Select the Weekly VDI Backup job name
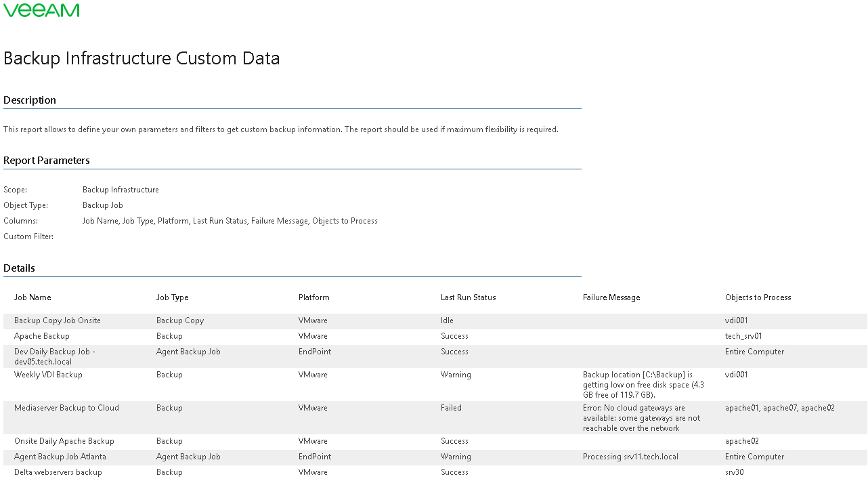 coord(48,375)
